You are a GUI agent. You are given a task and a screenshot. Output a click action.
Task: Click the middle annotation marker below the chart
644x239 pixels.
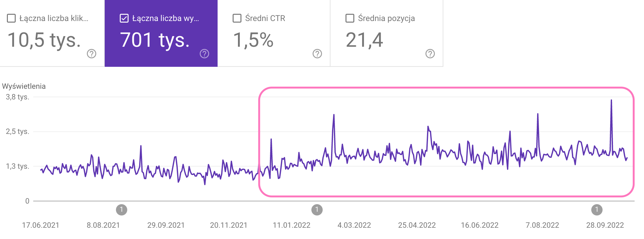click(x=316, y=210)
